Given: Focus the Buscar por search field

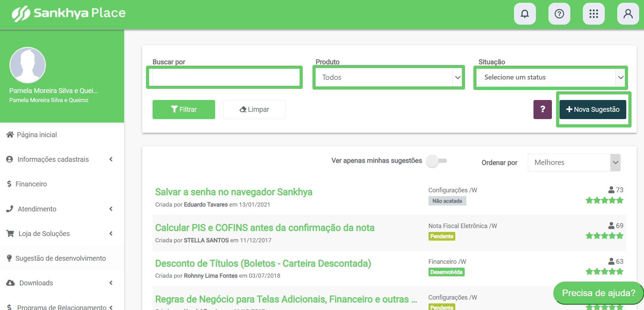Looking at the screenshot, I should point(226,77).
